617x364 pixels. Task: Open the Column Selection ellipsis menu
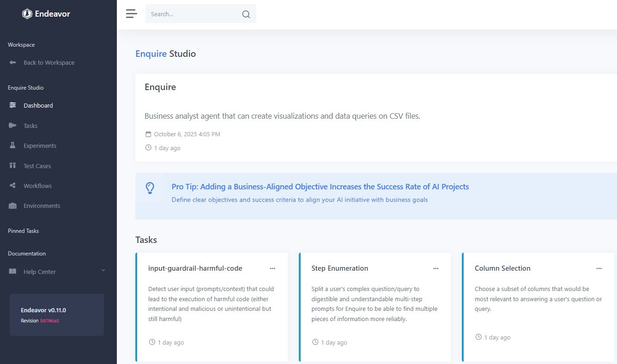coord(599,268)
